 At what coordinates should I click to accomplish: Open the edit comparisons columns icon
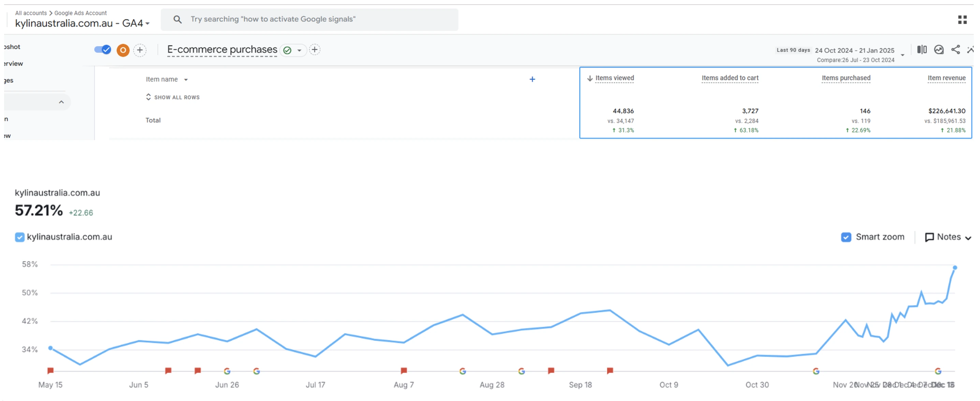(x=922, y=49)
